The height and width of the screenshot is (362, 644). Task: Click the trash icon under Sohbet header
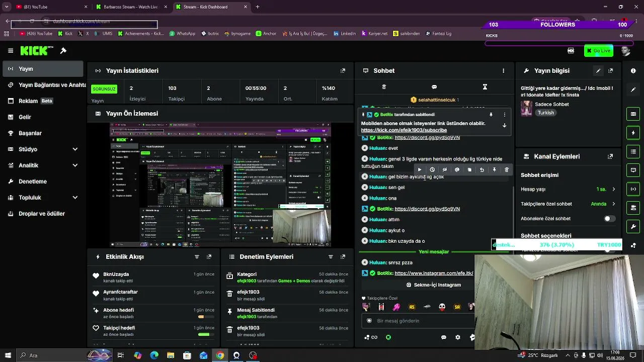[384, 87]
